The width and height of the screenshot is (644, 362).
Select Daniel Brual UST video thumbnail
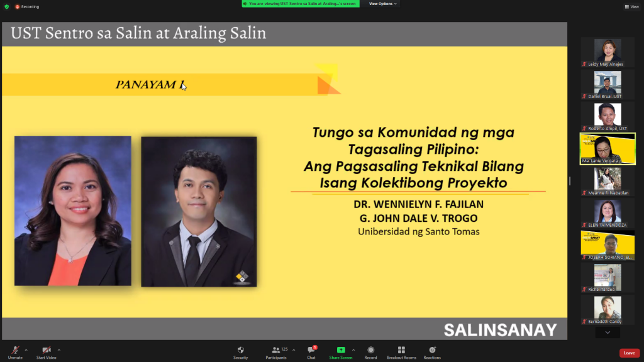pos(608,85)
